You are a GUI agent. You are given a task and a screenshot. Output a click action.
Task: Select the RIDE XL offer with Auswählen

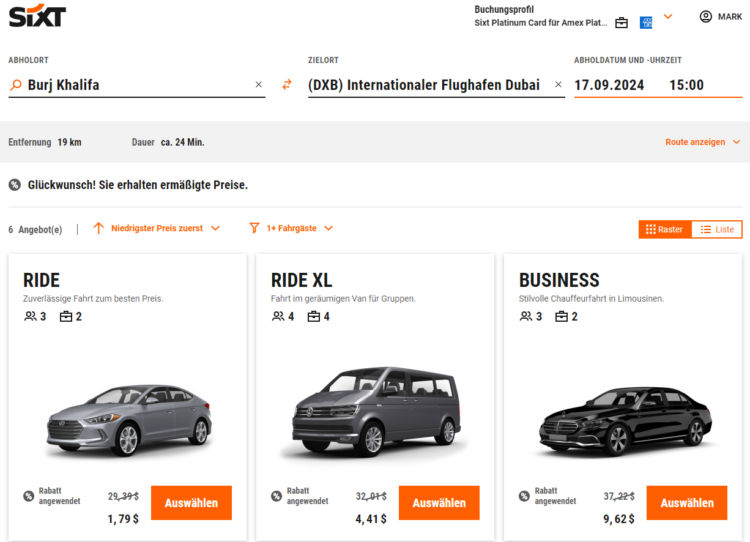coord(439,503)
